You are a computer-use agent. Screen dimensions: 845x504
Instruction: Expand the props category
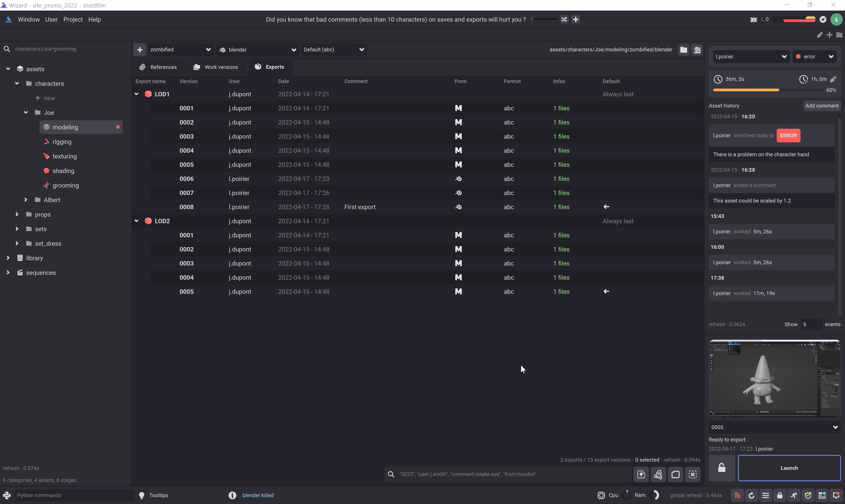click(17, 215)
